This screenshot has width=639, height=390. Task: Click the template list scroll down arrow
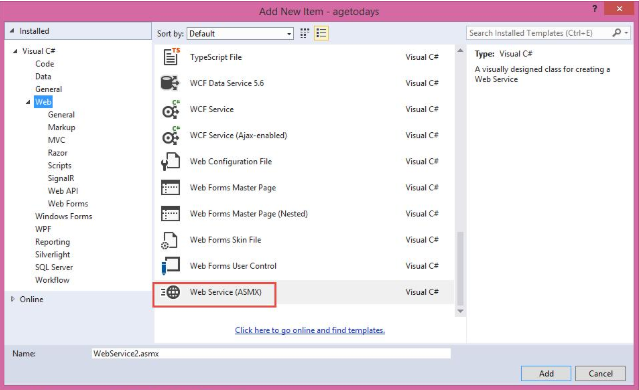click(x=460, y=311)
